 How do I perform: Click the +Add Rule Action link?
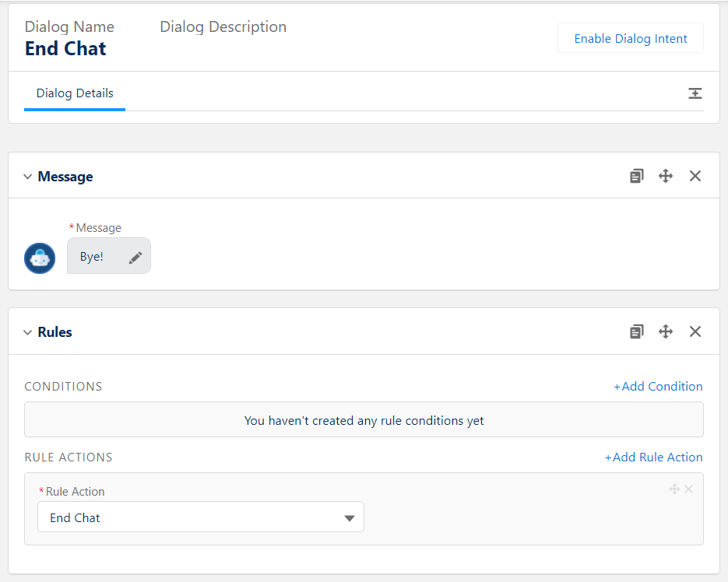tap(654, 458)
